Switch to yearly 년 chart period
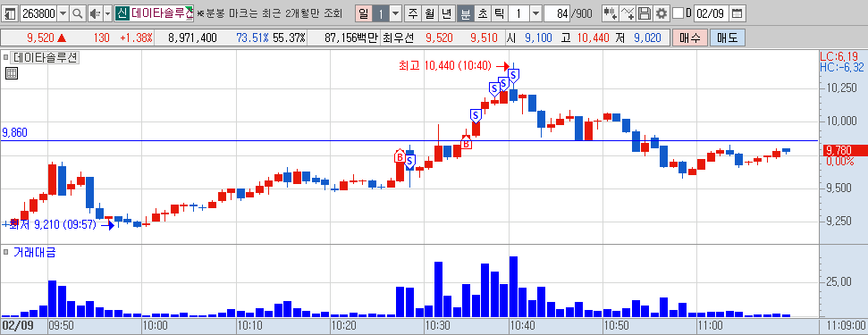This screenshot has width=868, height=335. 447,13
